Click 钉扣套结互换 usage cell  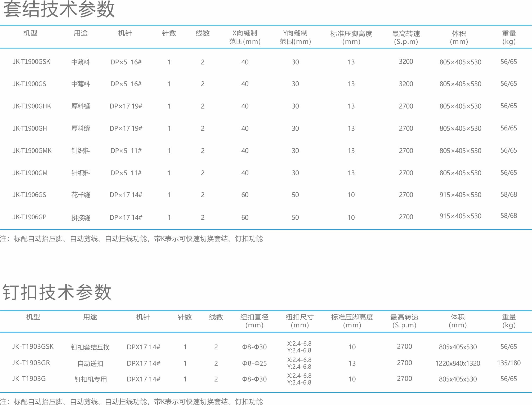[x=90, y=347]
